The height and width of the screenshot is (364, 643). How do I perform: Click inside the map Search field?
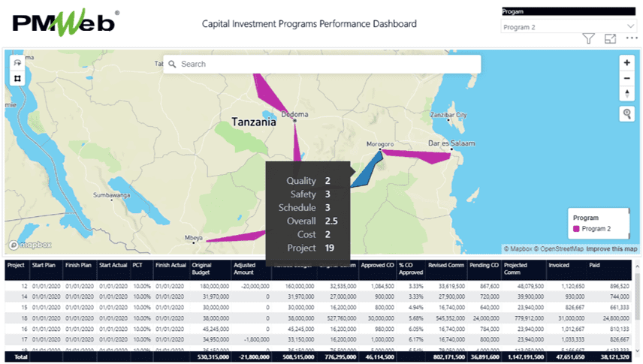pos(323,64)
